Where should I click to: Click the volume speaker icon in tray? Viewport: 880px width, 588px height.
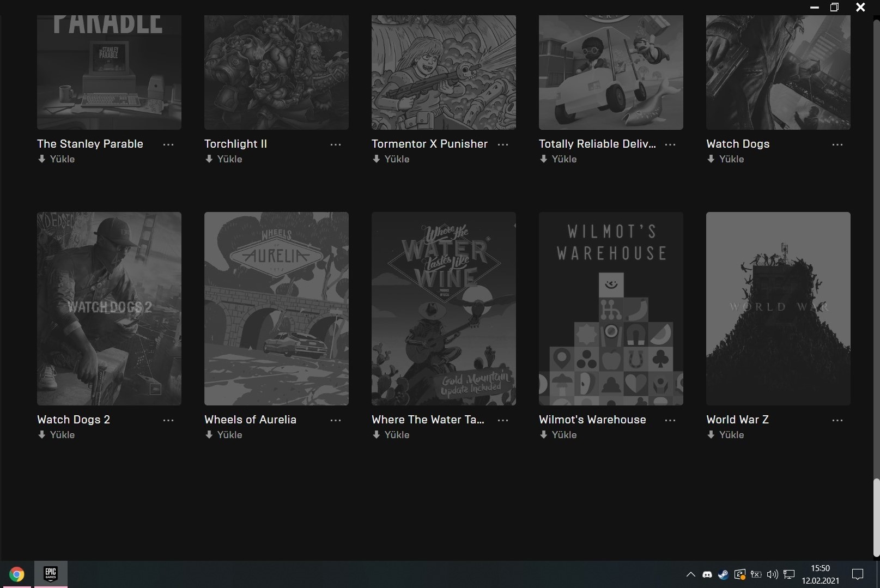coord(772,574)
